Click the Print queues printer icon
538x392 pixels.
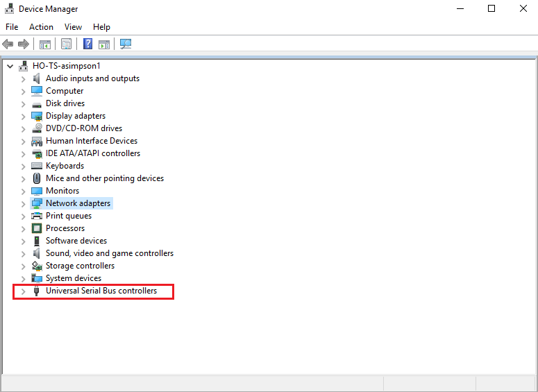tap(37, 216)
